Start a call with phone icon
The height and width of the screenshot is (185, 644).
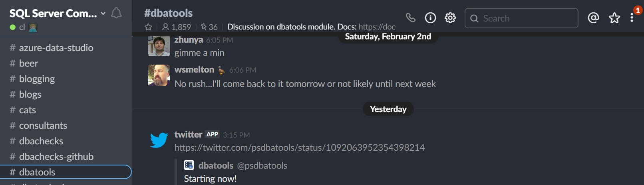coord(411,18)
